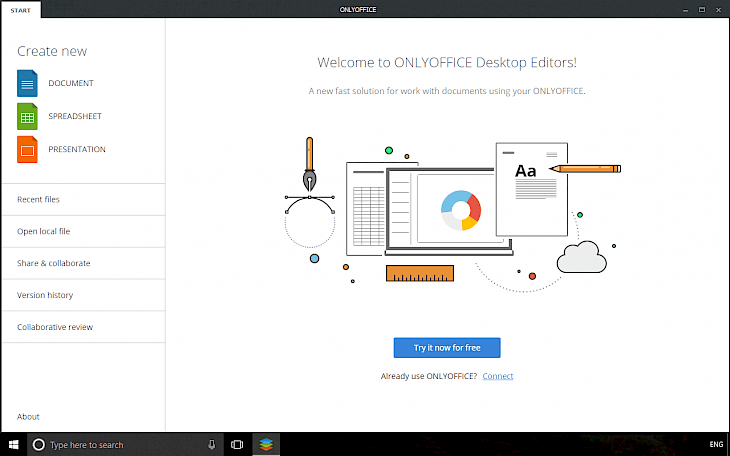This screenshot has width=730, height=456.
Task: Click the Create new heading
Action: pyautogui.click(x=52, y=51)
